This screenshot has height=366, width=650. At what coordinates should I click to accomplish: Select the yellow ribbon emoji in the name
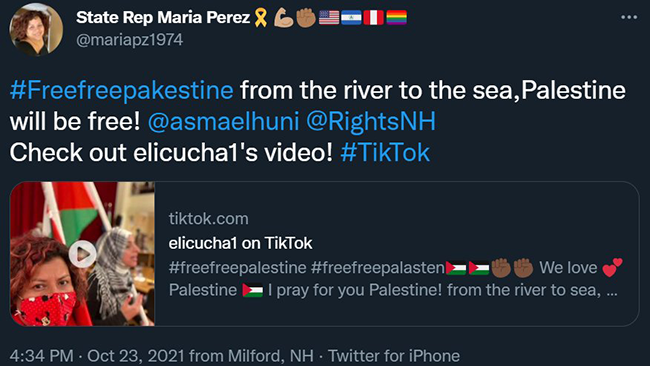click(x=261, y=18)
